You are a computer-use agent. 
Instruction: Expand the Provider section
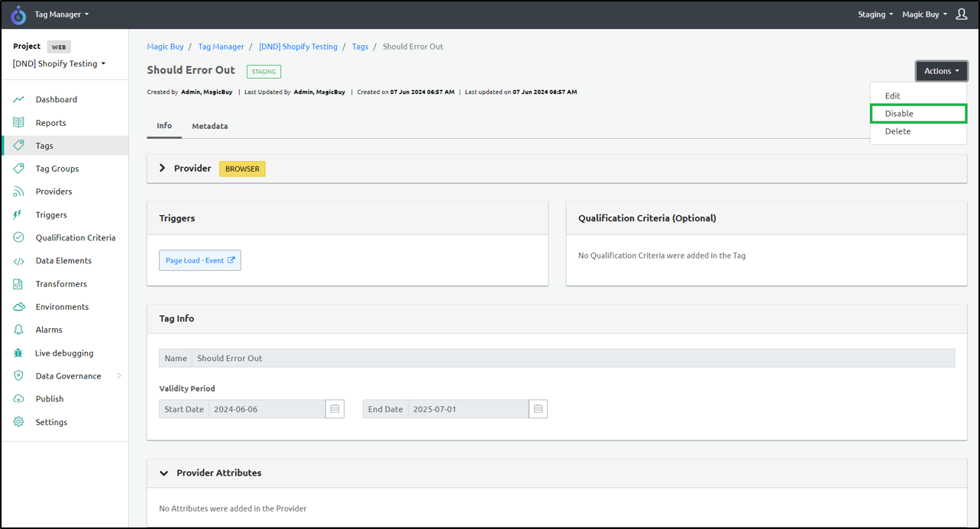click(x=162, y=168)
